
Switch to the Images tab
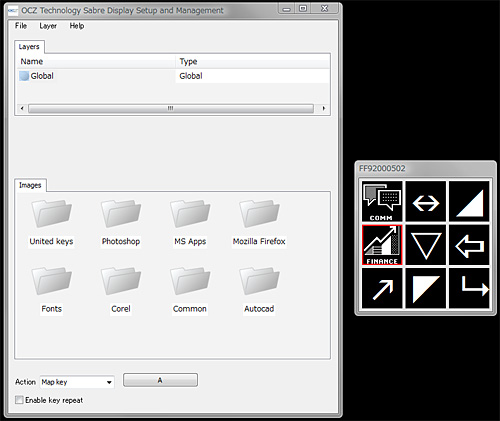click(30, 185)
